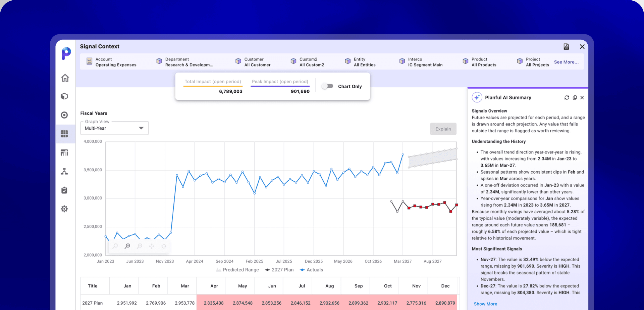Viewport: 644px width, 310px height.
Task: Open the settings gear in the sidebar
Action: pos(64,209)
